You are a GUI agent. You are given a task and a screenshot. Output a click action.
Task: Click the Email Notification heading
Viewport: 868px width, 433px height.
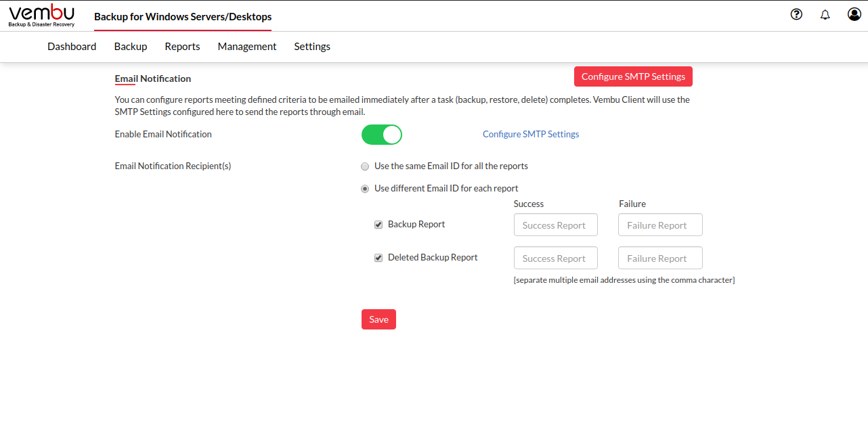coord(153,78)
